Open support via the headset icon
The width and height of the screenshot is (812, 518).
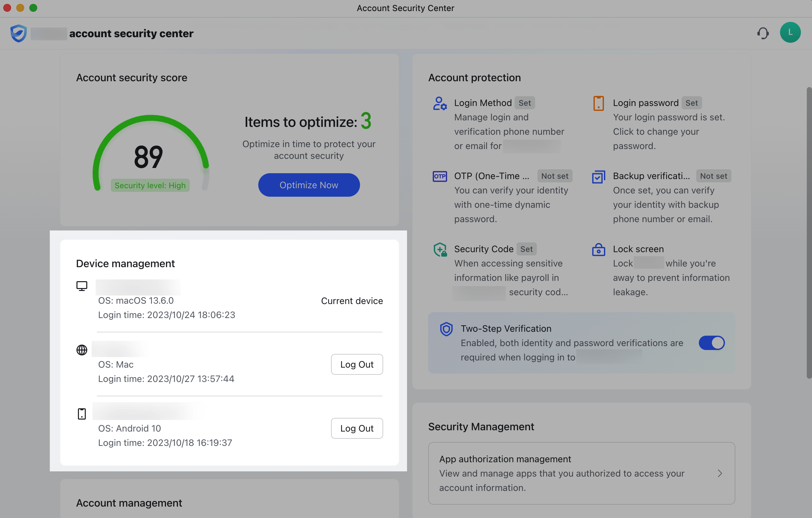coord(763,33)
